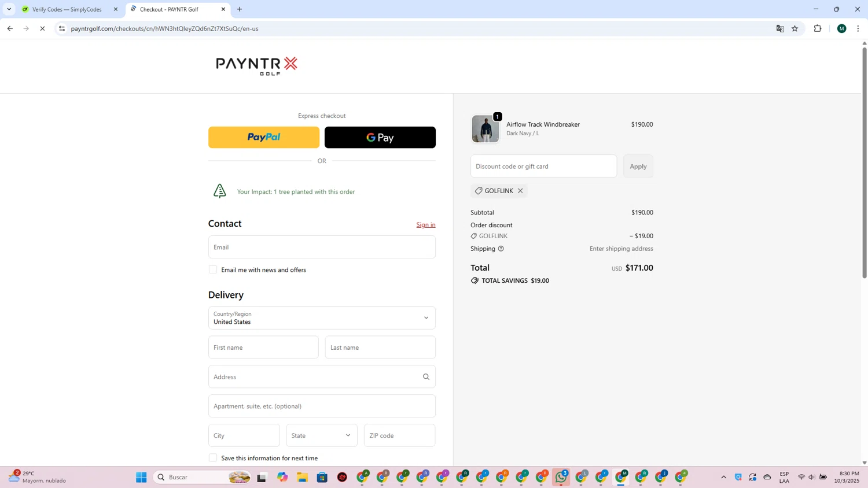Open the Chrome profile M avatar
Image resolution: width=868 pixels, height=488 pixels.
pos(842,28)
